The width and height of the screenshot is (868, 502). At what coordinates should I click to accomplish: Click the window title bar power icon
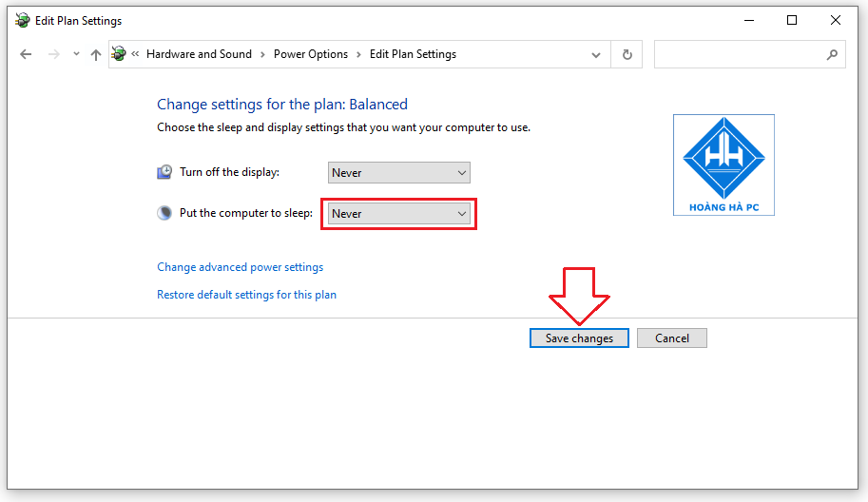tap(22, 21)
